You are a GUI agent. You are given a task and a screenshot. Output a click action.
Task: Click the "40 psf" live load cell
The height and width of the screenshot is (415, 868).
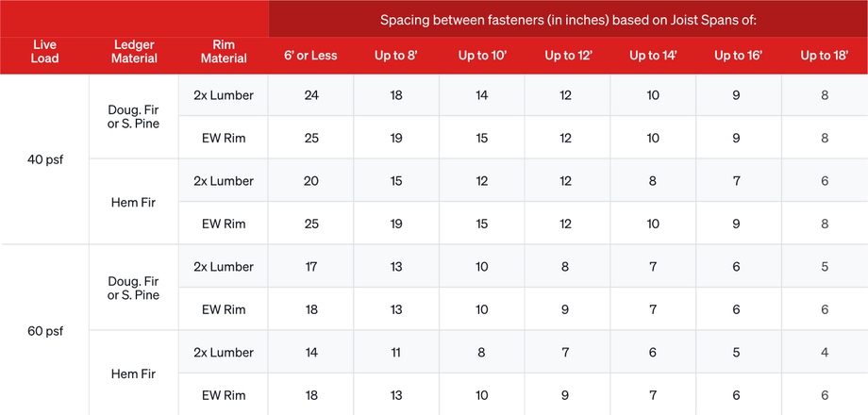tap(44, 159)
